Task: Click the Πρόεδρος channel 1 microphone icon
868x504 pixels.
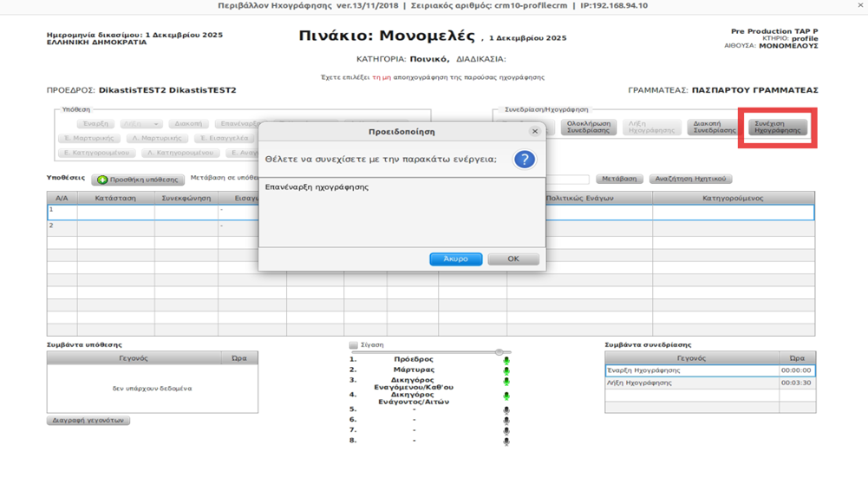Action: (506, 360)
